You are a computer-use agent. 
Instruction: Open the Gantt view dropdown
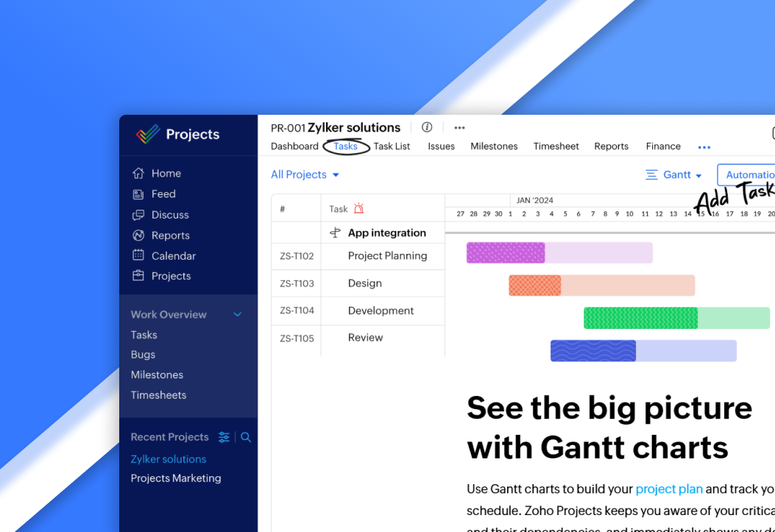click(673, 174)
